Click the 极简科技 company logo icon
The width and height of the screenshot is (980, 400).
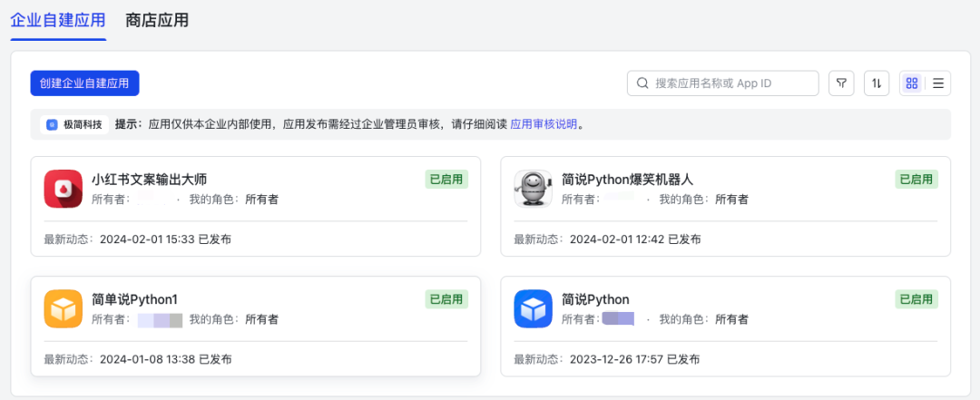(x=52, y=124)
